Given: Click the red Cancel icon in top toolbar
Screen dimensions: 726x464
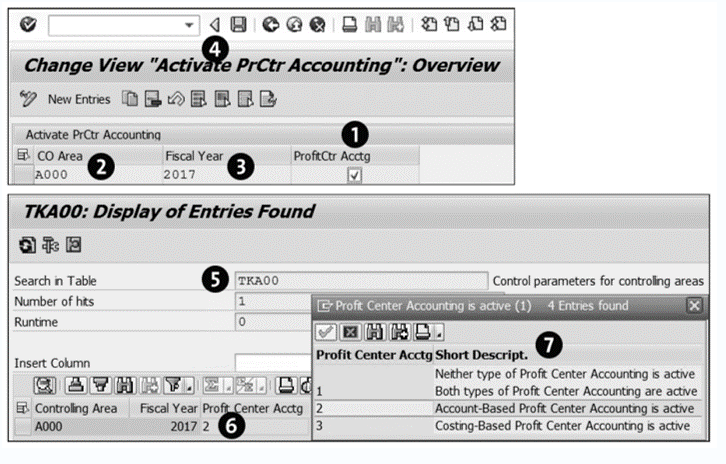Looking at the screenshot, I should [x=317, y=23].
